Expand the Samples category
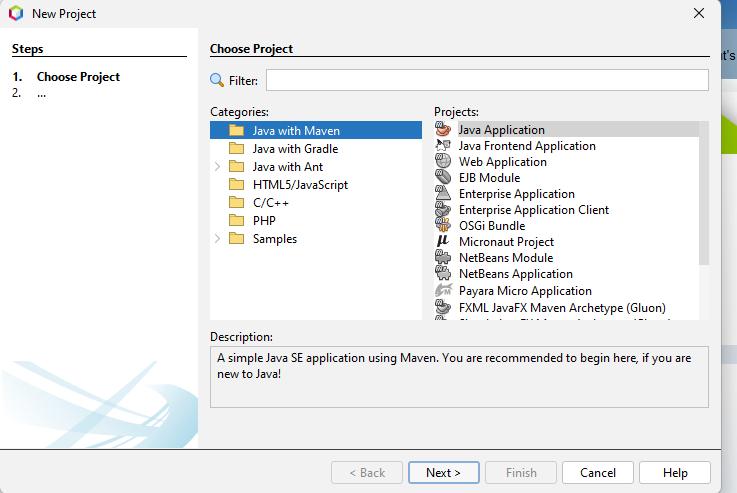This screenshot has width=737, height=493. click(x=217, y=238)
